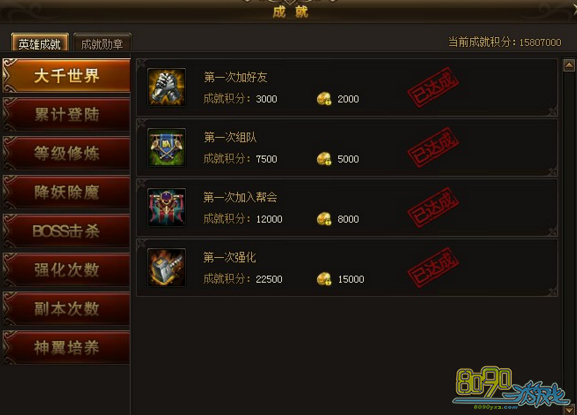Select the 大千世界 category
Image resolution: width=577 pixels, height=415 pixels.
pyautogui.click(x=66, y=76)
